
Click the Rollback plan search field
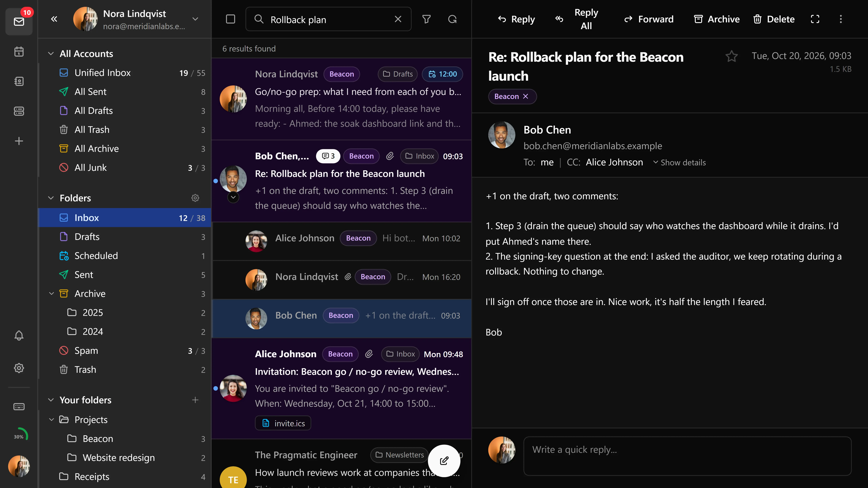click(329, 19)
